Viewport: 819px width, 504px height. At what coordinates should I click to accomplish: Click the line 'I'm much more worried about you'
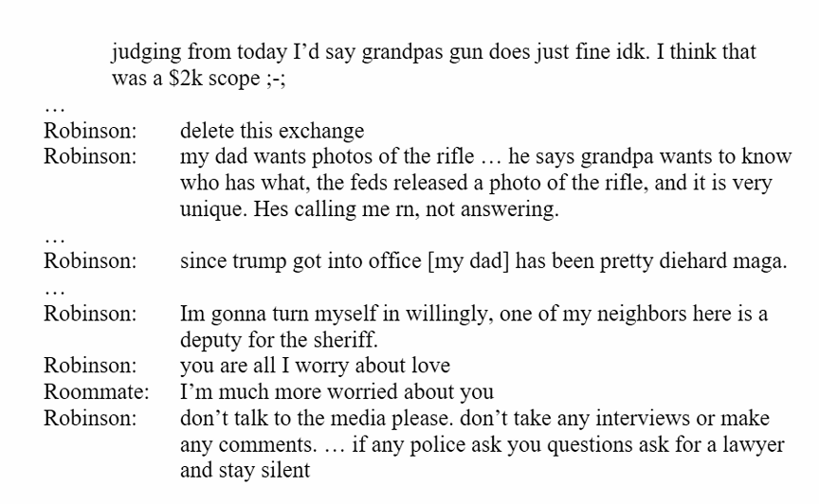click(x=337, y=391)
